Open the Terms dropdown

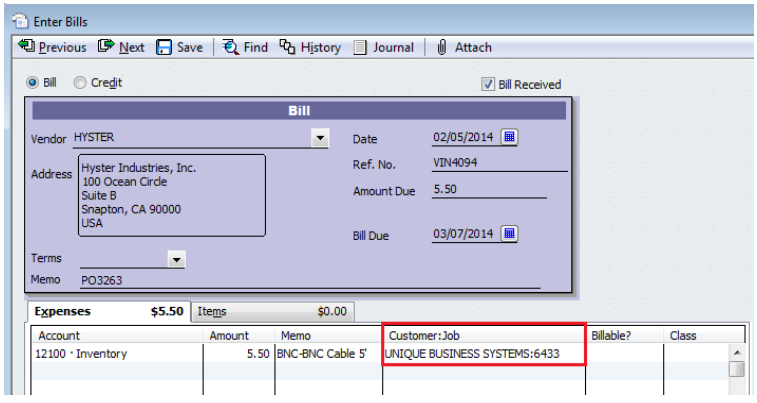pyautogui.click(x=176, y=259)
